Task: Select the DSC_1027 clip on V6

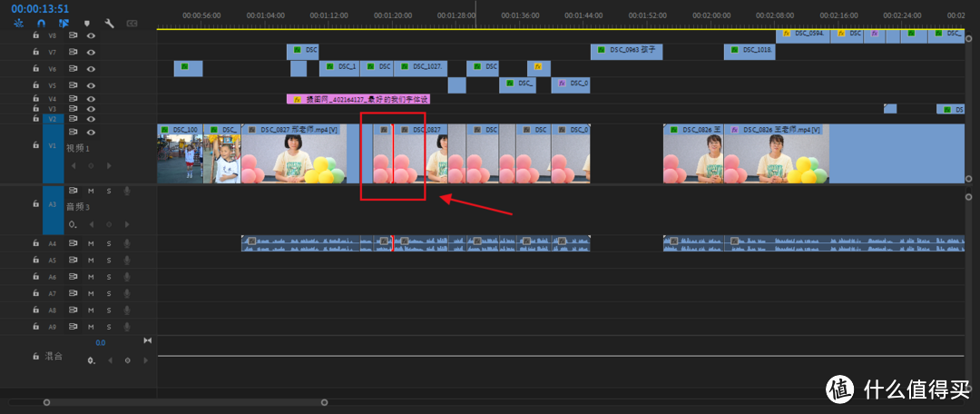Action: [x=421, y=68]
